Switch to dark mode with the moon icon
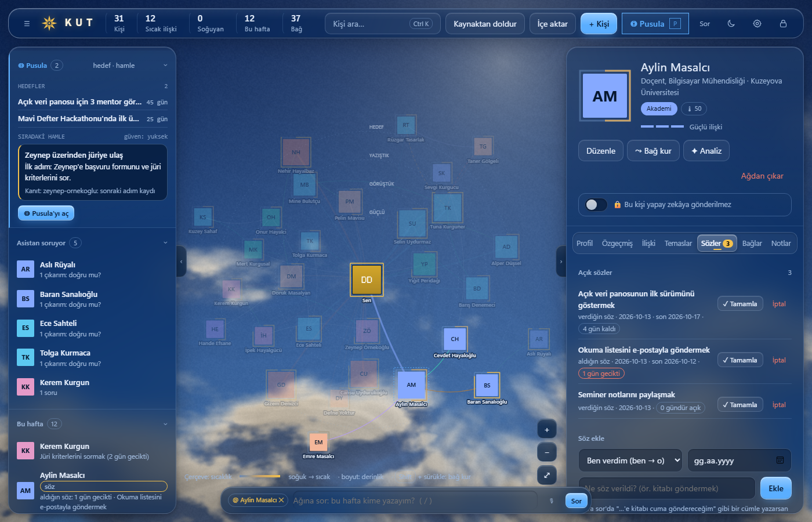The width and height of the screenshot is (812, 522). (x=731, y=24)
